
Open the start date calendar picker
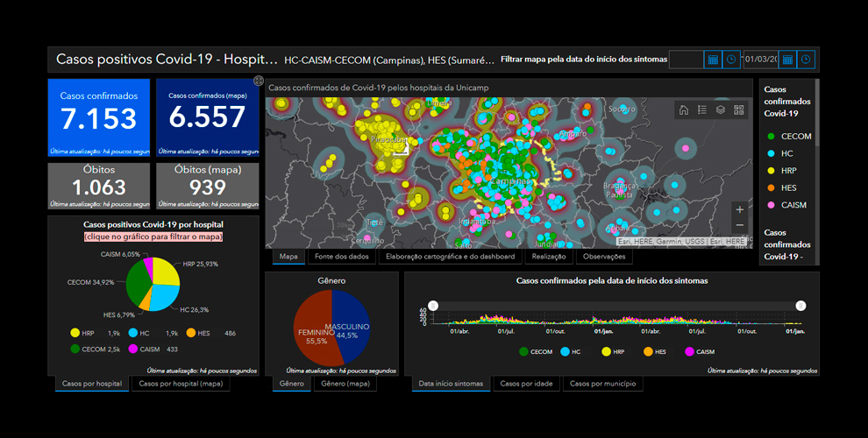click(713, 60)
